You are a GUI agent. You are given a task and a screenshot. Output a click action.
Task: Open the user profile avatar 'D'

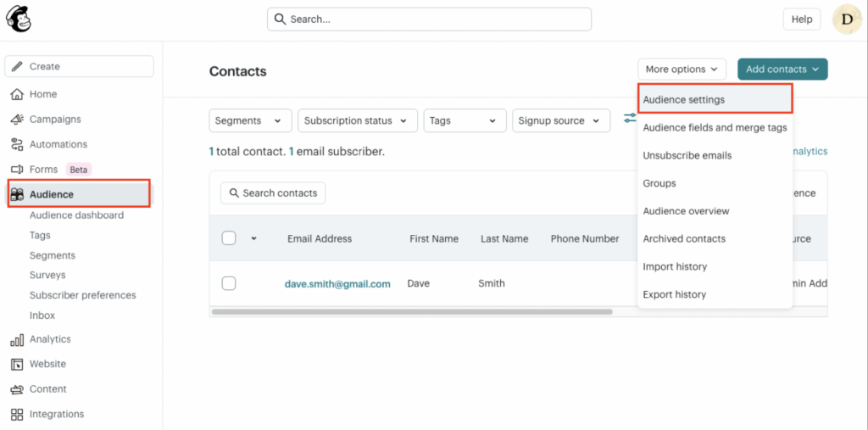pos(847,19)
